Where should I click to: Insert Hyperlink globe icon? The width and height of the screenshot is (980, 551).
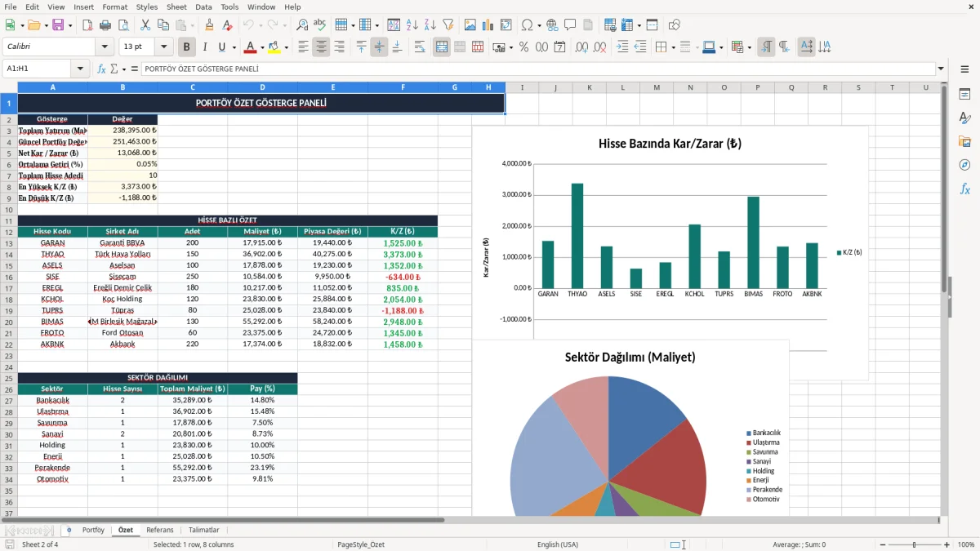(x=552, y=25)
